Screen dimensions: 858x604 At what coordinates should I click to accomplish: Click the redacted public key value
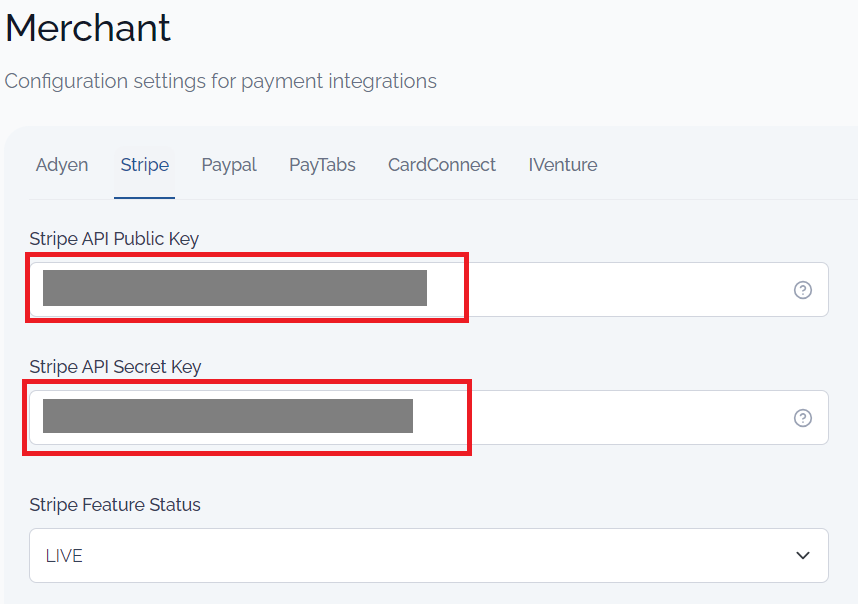click(x=235, y=288)
